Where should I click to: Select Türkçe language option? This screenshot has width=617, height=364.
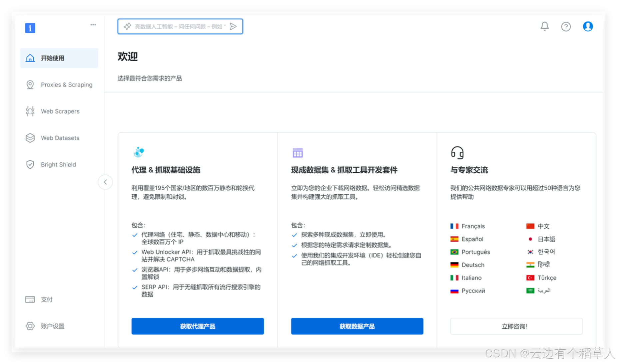[x=541, y=278]
